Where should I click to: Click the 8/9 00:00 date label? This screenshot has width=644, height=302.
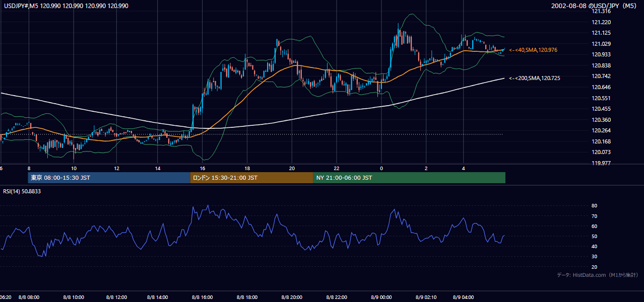tap(381, 297)
